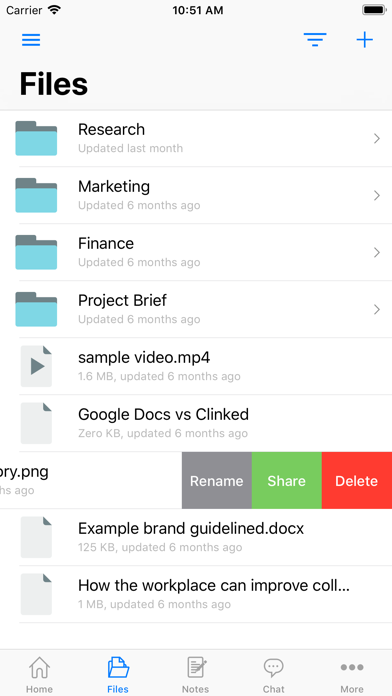Expand the Marketing folder chevron
The image size is (392, 696).
[377, 195]
